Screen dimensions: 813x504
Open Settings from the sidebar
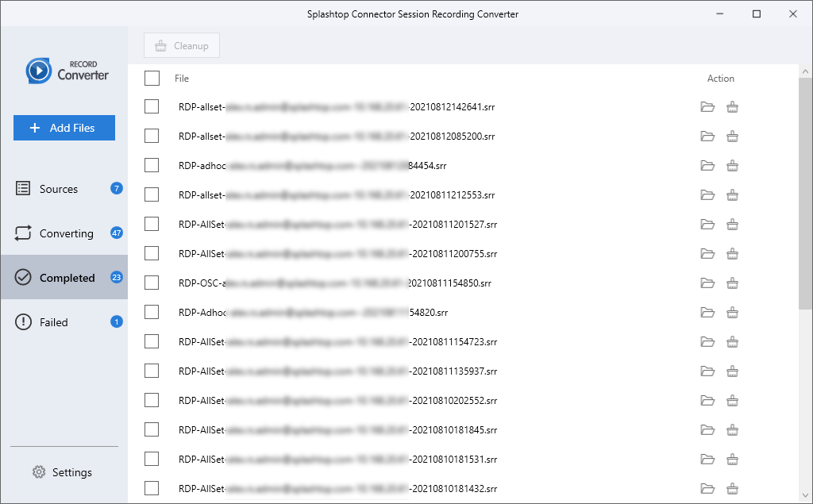tap(62, 472)
